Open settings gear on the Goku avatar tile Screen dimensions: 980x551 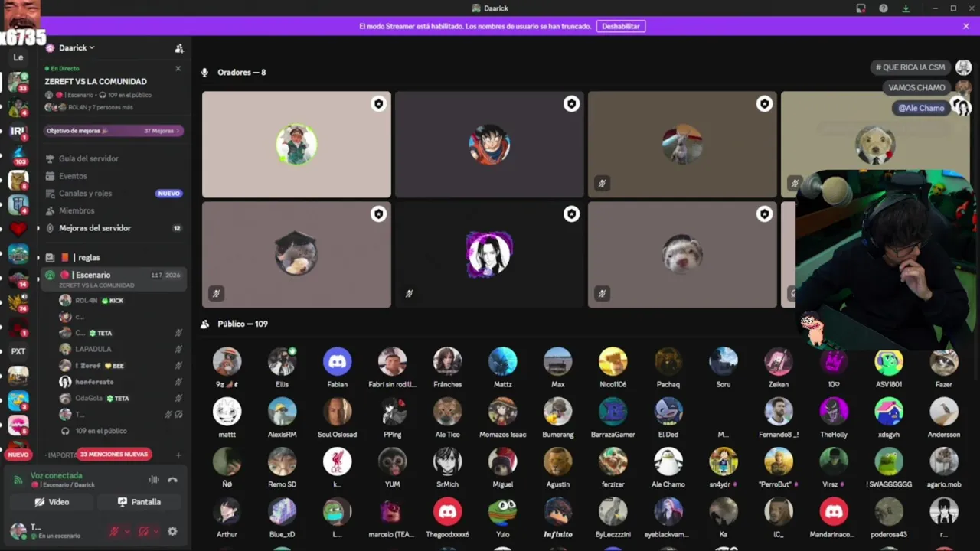point(571,104)
